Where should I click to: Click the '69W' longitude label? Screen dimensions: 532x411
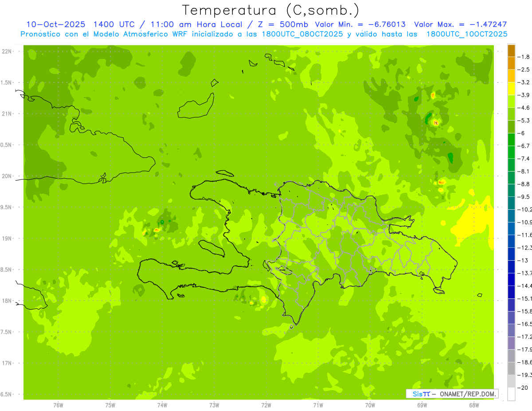point(422,405)
